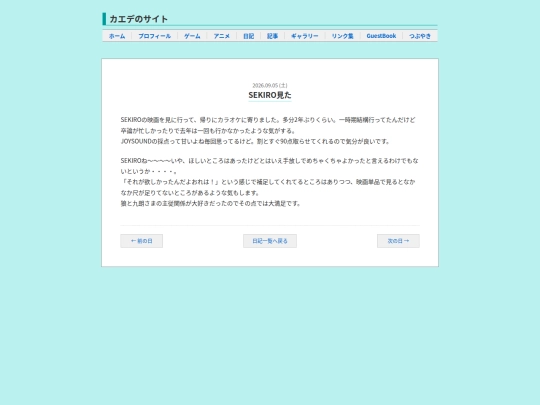The height and width of the screenshot is (405, 540).
Task: Open the アニメ section
Action: (x=221, y=36)
